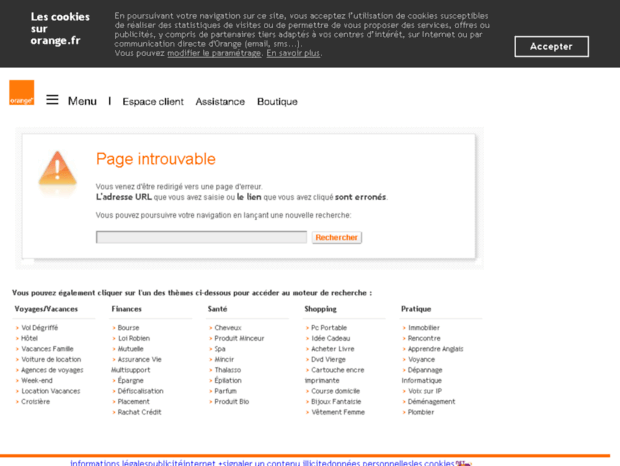Open Vol Dégriffé link
The height and width of the screenshot is (466, 620).
pyautogui.click(x=40, y=328)
